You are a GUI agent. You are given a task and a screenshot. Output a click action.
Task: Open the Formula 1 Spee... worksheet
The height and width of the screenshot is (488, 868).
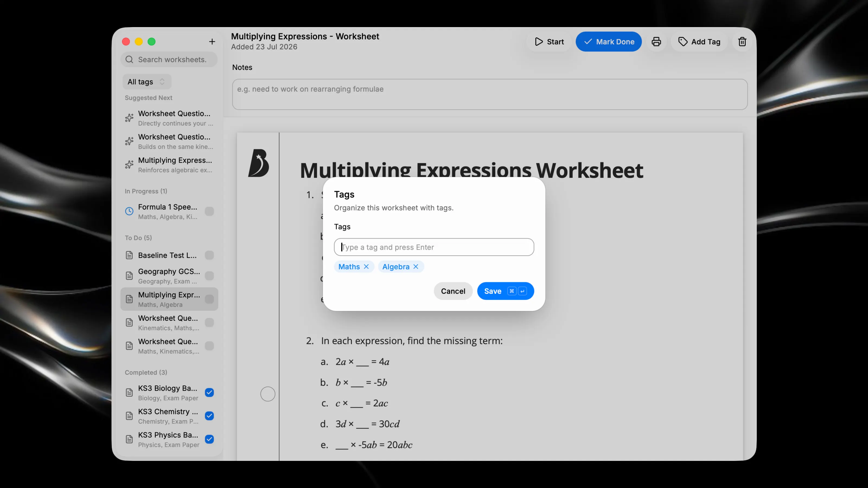[x=169, y=211]
